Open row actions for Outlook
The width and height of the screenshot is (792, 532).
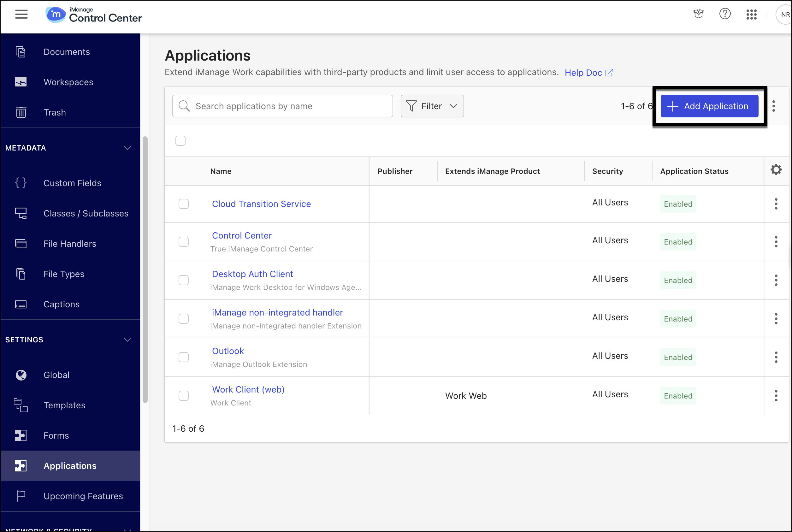(776, 357)
